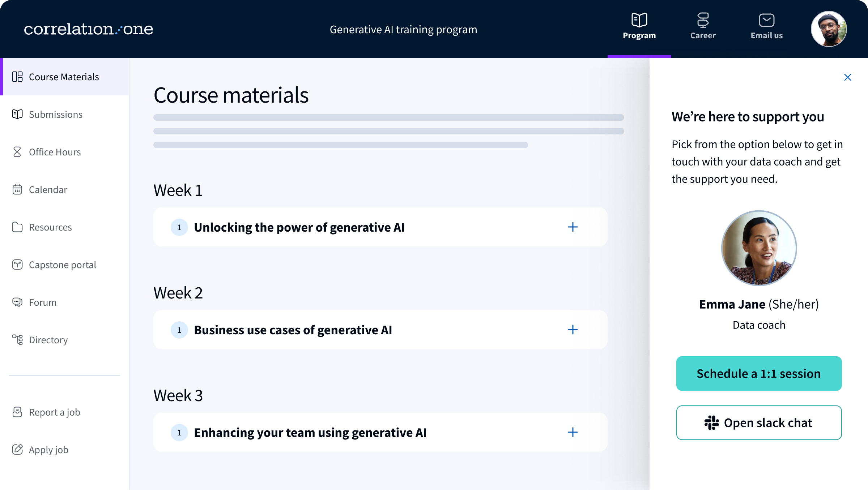Screen dimensions: 868x490
Task: Select Course Materials in sidebar
Action: pyautogui.click(x=64, y=77)
